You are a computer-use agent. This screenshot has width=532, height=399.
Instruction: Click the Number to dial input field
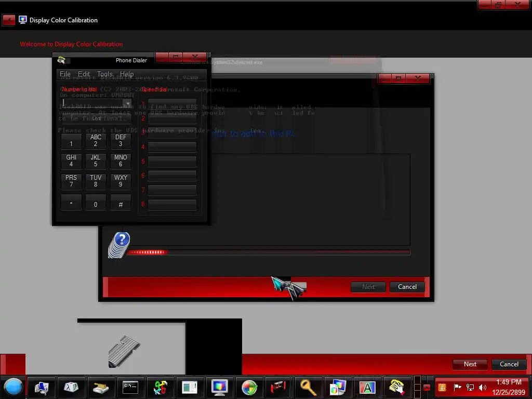pos(93,103)
